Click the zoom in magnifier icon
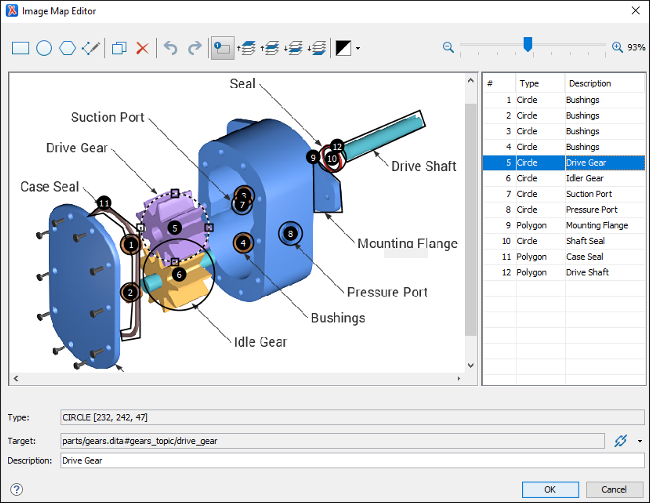The height and width of the screenshot is (503, 650). [x=617, y=47]
